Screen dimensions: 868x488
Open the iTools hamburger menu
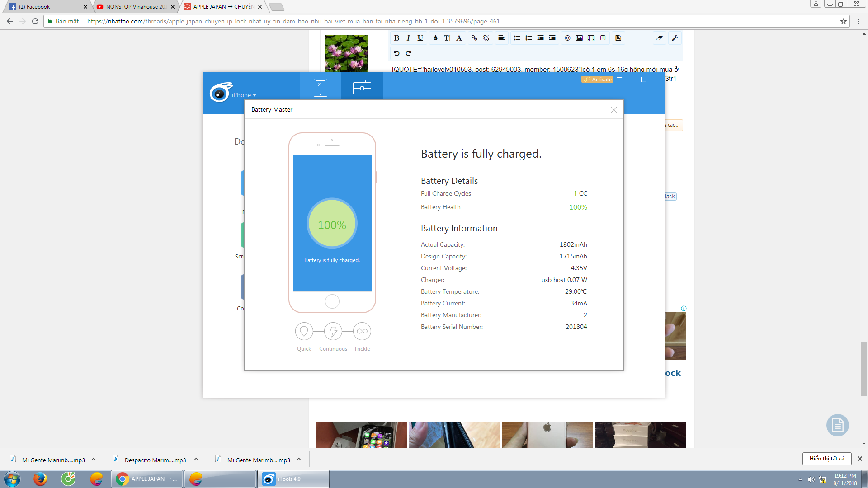(619, 80)
